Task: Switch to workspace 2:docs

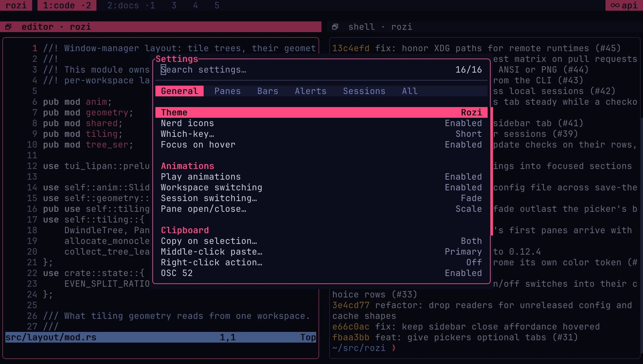Action: coord(131,5)
